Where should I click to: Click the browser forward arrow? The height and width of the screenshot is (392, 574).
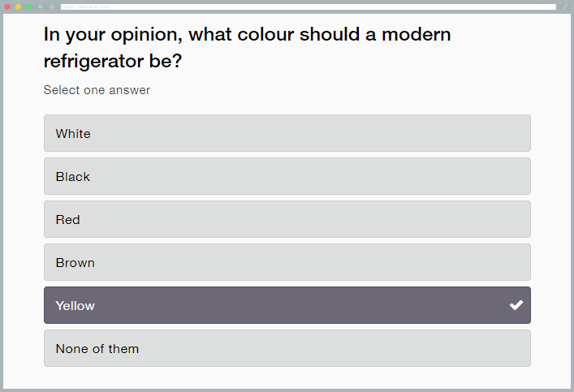(50, 6)
